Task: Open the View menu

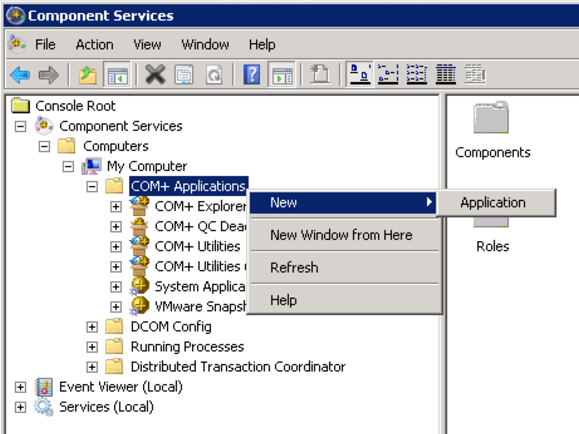Action: point(147,45)
